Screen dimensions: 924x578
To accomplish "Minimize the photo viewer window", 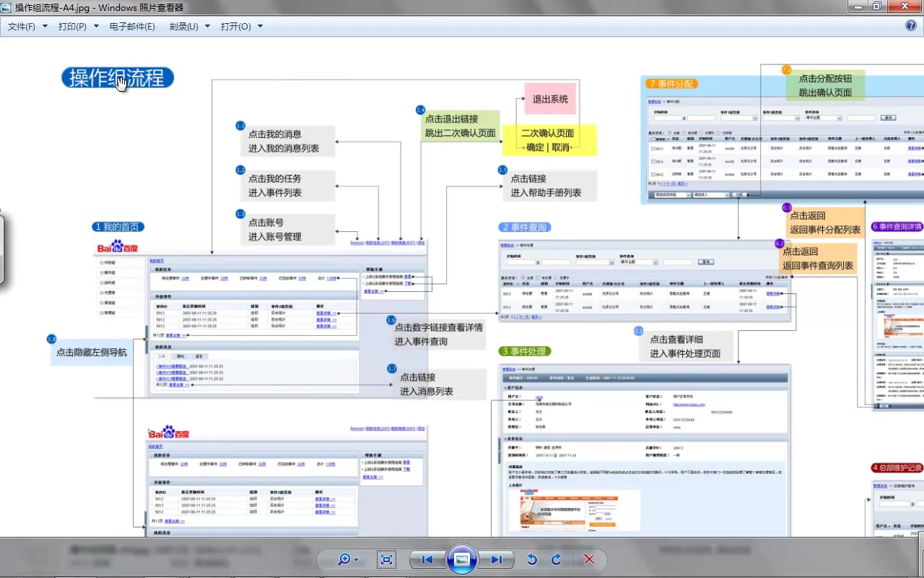I will [x=856, y=7].
